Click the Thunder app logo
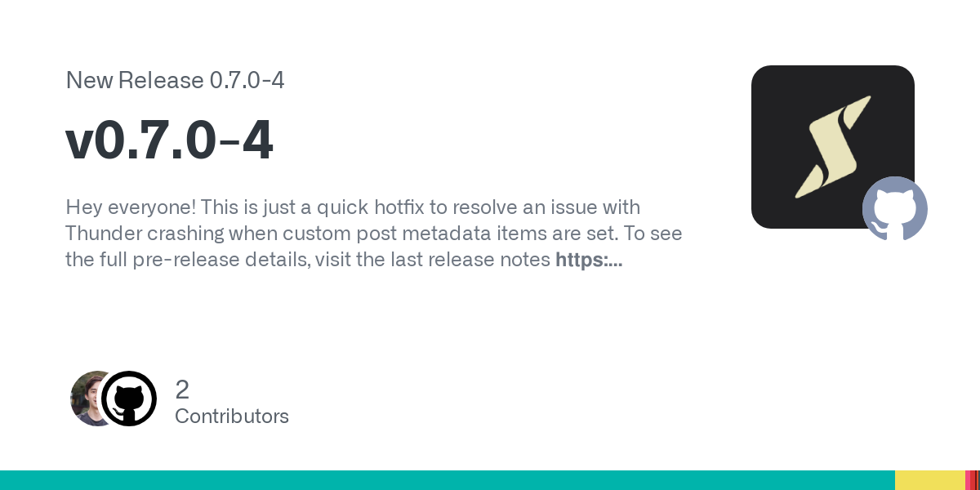The image size is (980, 490). pyautogui.click(x=832, y=147)
